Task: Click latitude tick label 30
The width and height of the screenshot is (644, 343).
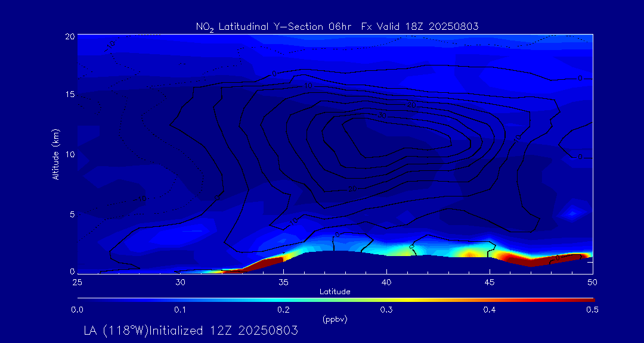Action: [180, 281]
